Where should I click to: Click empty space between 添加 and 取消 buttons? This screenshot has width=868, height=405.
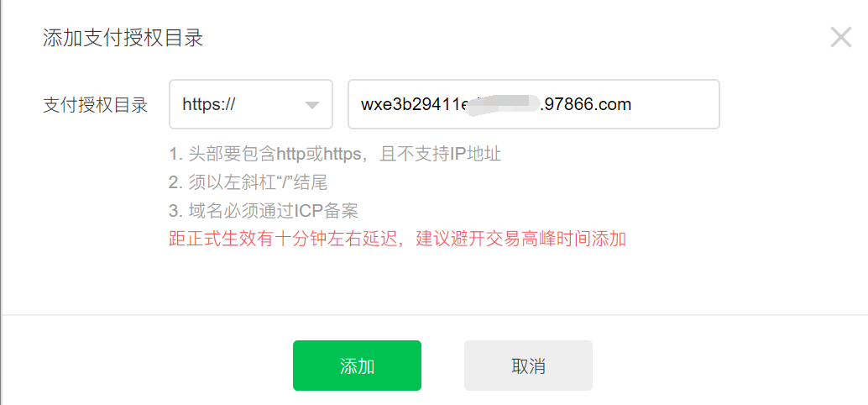pos(442,366)
